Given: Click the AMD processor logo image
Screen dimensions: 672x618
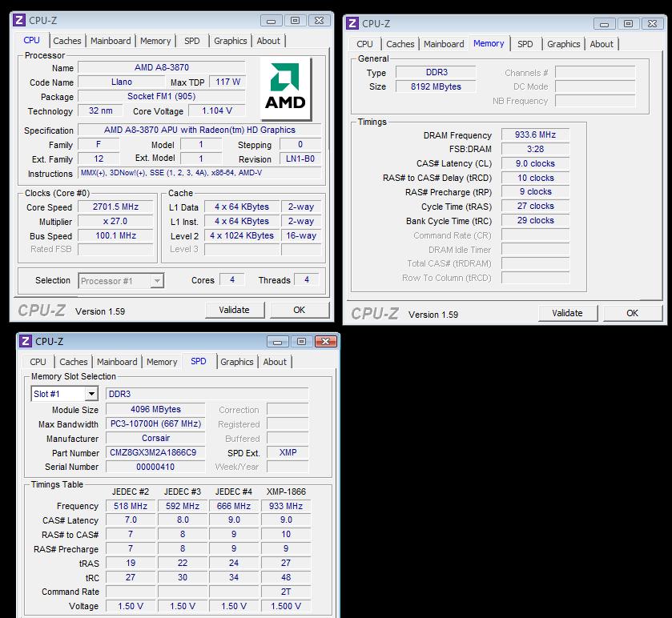Looking at the screenshot, I should (x=285, y=89).
